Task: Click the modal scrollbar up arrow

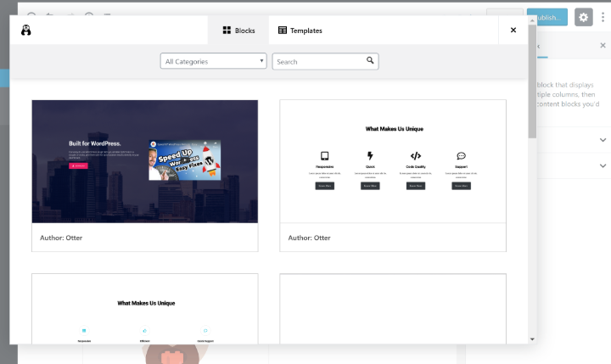Action: pos(532,20)
